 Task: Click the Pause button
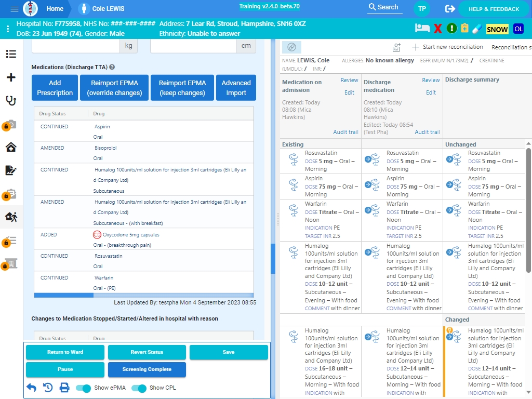coord(65,369)
